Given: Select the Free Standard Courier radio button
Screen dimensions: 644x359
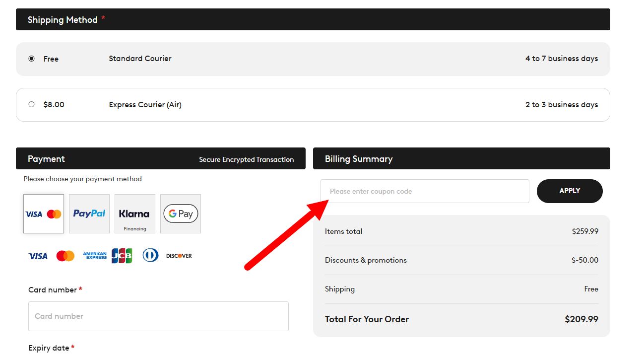Looking at the screenshot, I should [x=32, y=59].
